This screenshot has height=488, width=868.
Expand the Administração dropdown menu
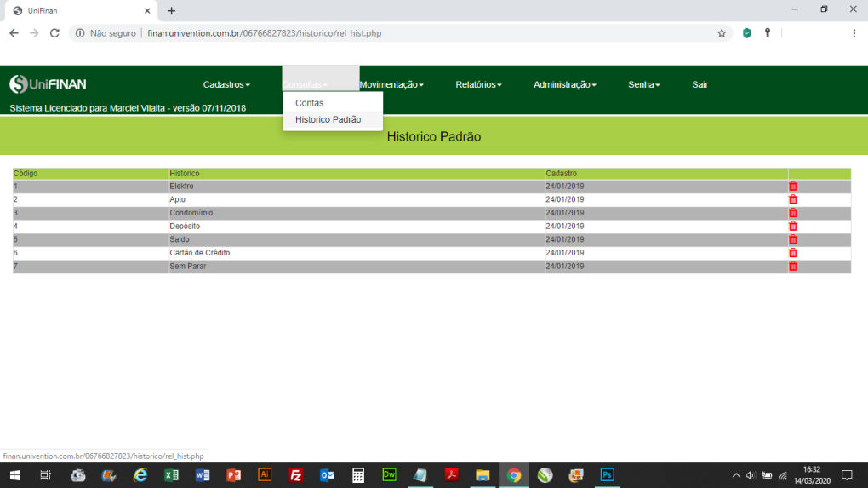point(565,85)
